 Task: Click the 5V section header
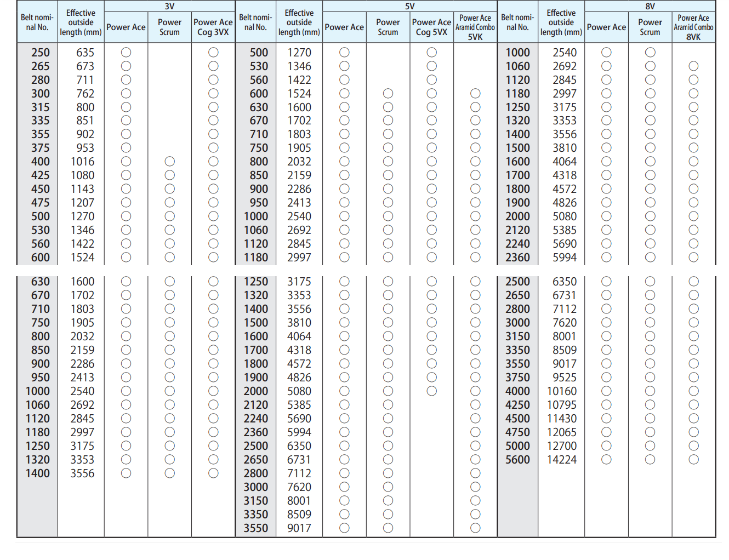pyautogui.click(x=409, y=6)
